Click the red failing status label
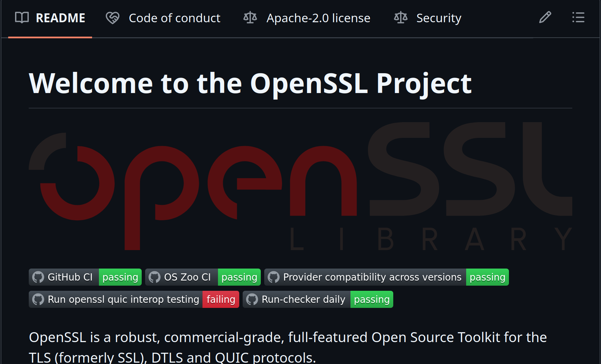 tap(221, 299)
